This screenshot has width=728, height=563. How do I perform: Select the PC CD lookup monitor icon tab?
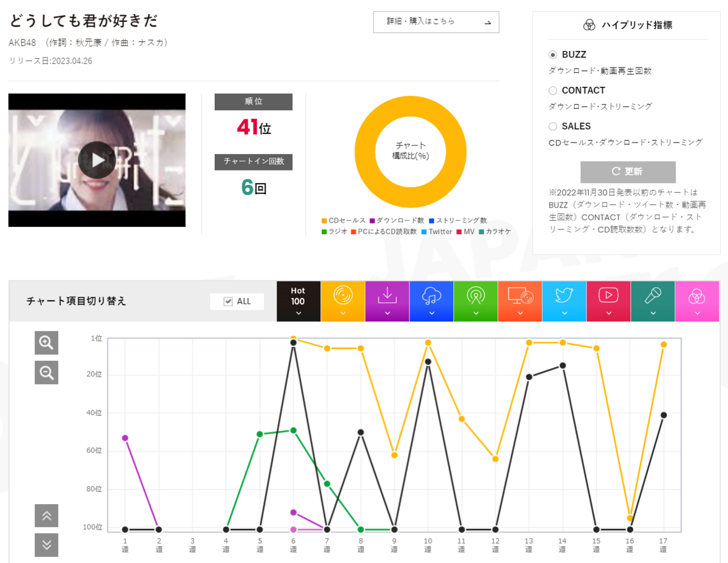520,302
